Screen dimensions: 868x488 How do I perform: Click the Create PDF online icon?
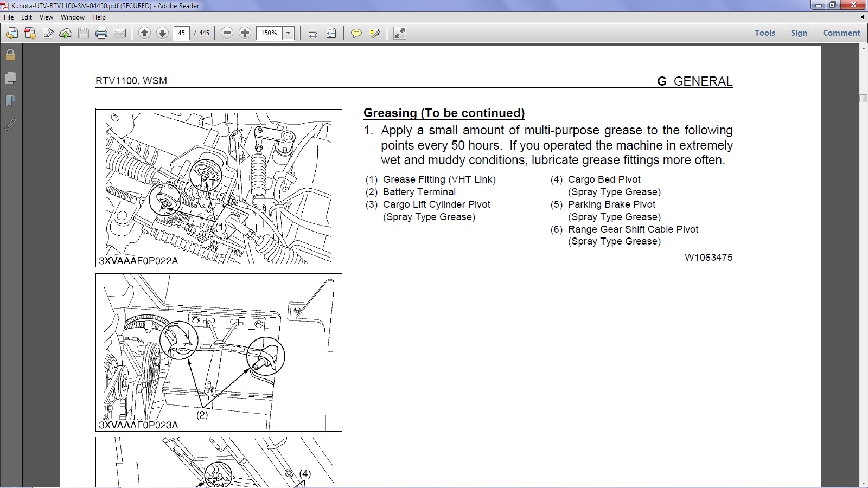click(30, 34)
